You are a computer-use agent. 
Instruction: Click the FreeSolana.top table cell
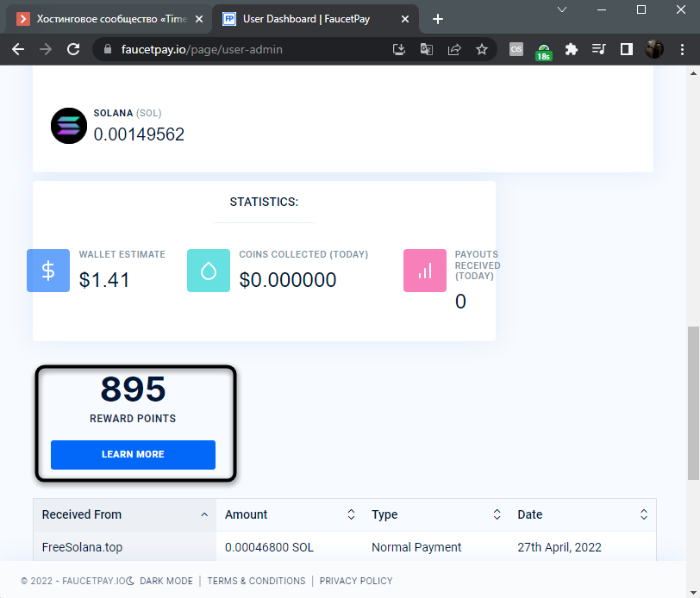click(x=82, y=547)
